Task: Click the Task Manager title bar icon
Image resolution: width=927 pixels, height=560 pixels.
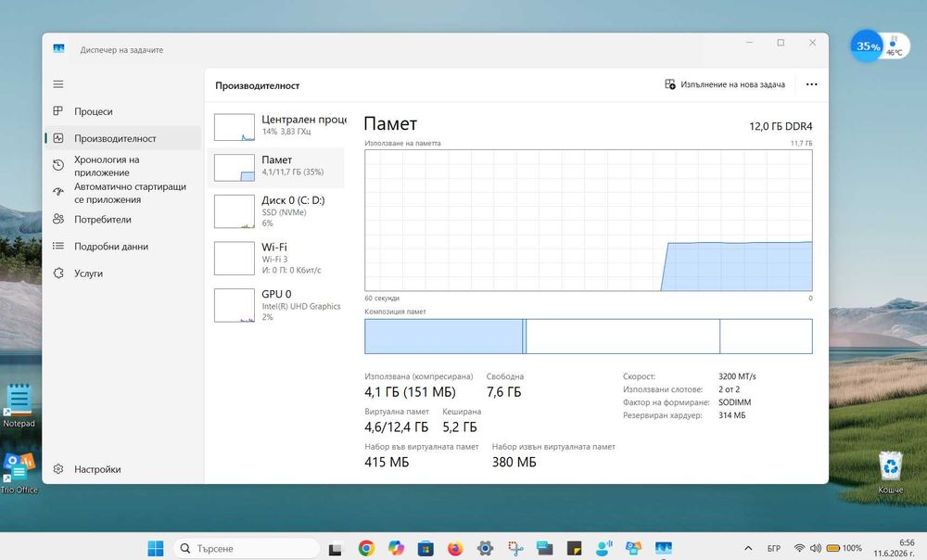Action: (58, 49)
